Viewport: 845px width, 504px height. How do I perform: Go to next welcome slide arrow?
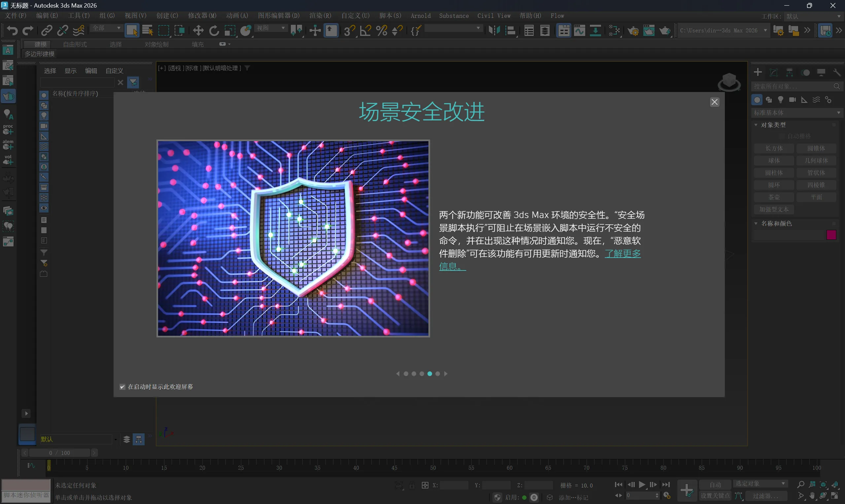point(446,374)
